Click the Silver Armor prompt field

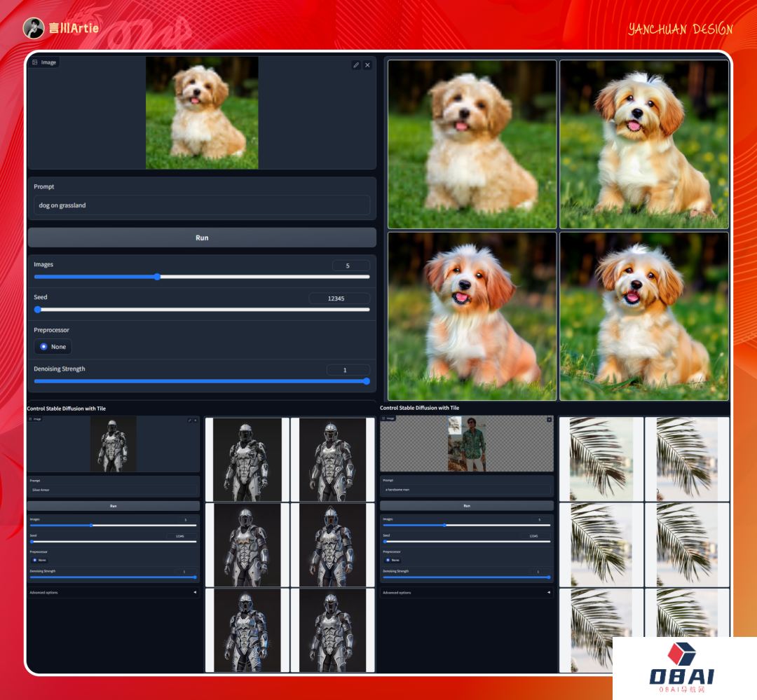point(113,490)
